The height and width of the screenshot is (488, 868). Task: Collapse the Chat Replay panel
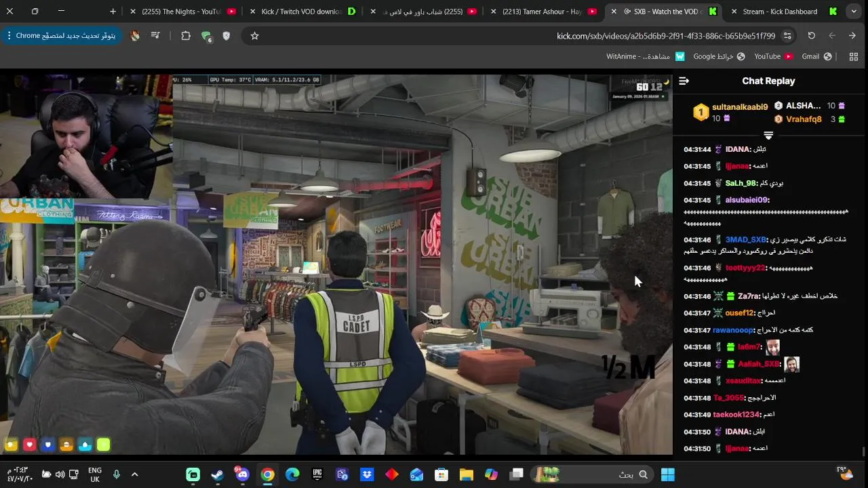684,81
